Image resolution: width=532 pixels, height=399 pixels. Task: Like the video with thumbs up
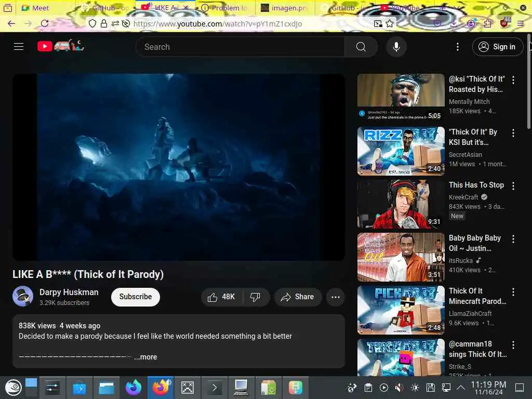pos(221,297)
